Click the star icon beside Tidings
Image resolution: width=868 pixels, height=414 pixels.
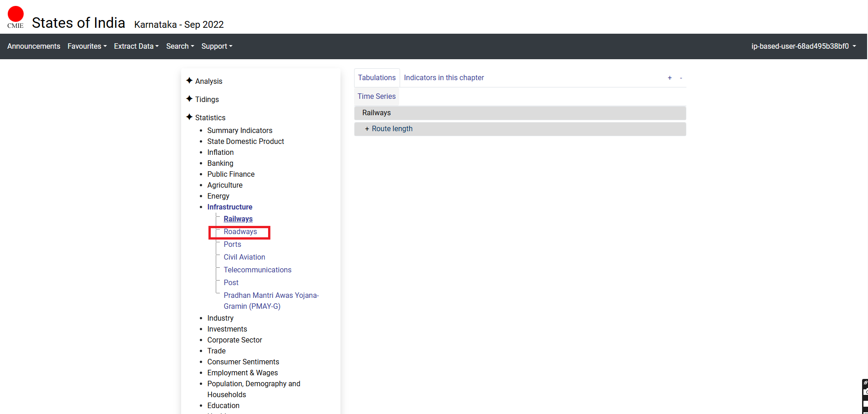click(189, 99)
